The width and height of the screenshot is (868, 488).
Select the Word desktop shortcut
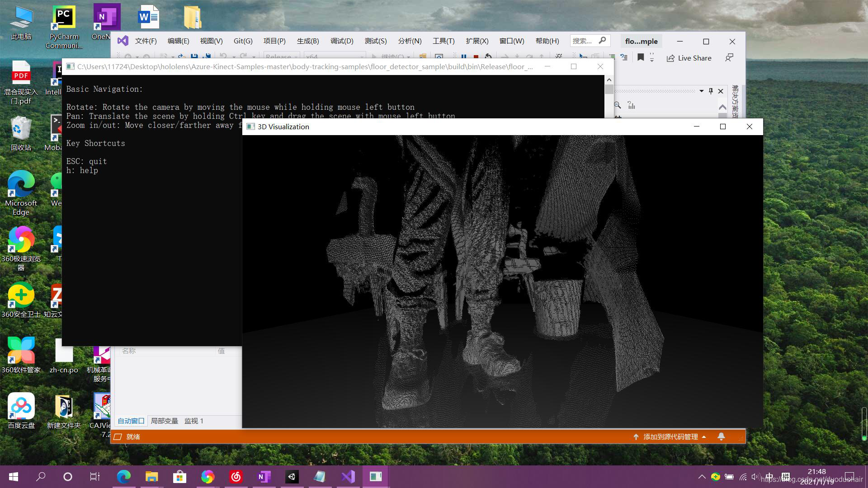tap(148, 17)
